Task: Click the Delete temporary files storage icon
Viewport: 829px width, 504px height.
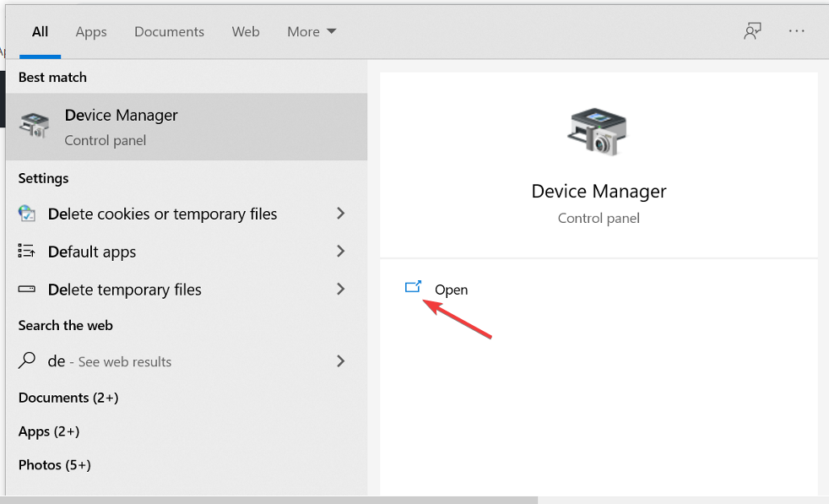Action: pos(27,290)
